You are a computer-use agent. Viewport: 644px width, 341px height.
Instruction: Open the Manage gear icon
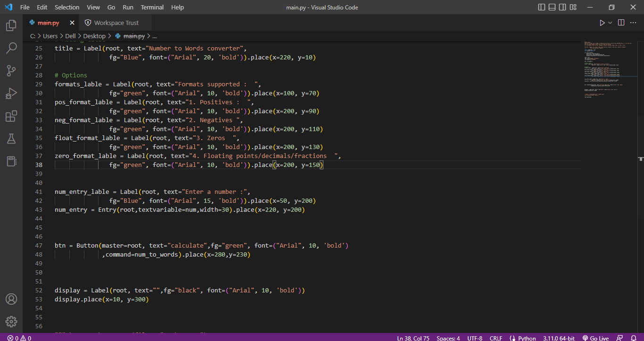click(11, 322)
